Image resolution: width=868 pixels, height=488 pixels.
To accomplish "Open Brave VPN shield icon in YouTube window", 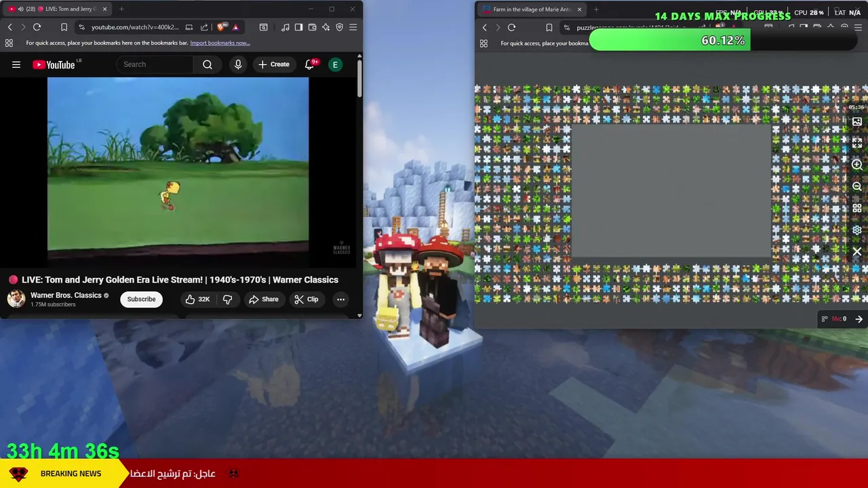I will (x=340, y=27).
